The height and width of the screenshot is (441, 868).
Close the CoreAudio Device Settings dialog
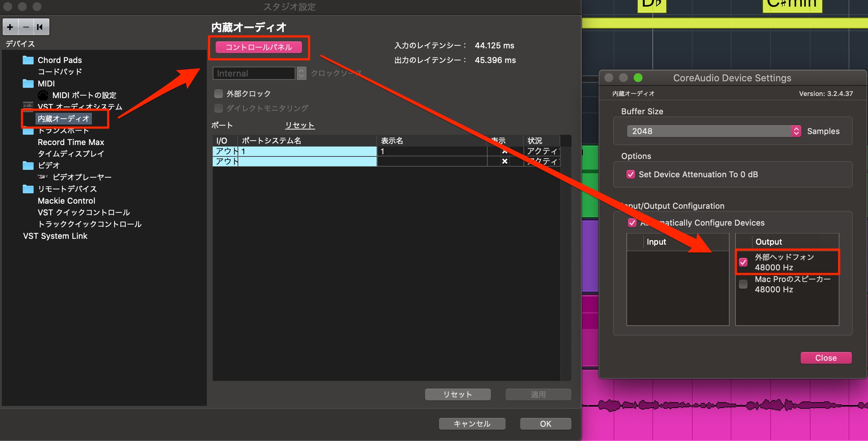[826, 358]
